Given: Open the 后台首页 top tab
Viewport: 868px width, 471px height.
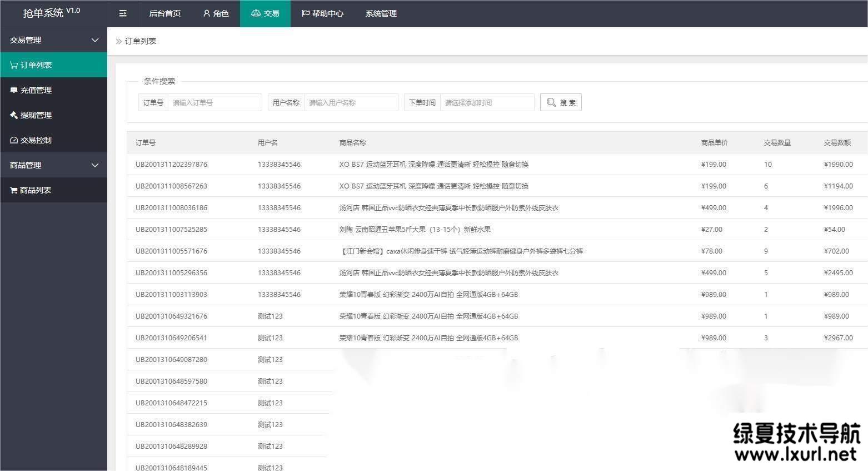Looking at the screenshot, I should 165,13.
